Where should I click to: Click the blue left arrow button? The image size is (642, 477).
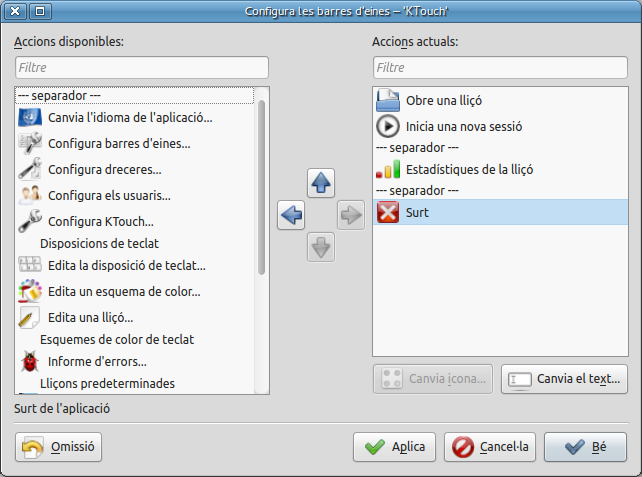(x=291, y=215)
